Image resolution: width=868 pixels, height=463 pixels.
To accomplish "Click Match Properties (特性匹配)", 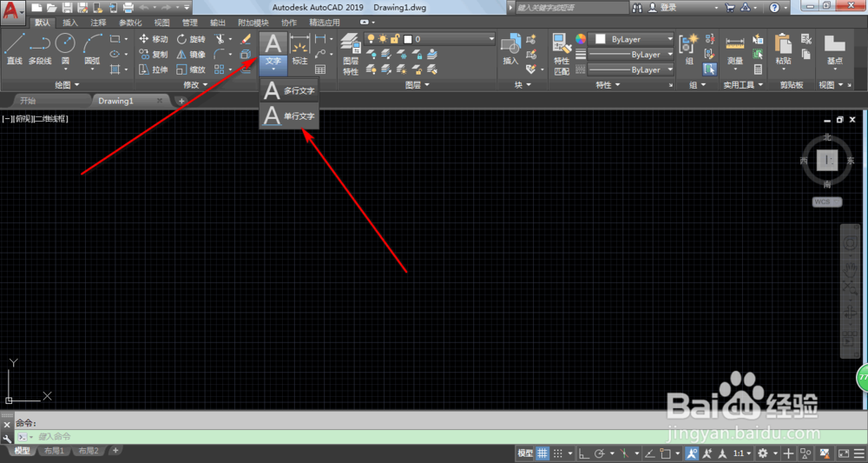I will coord(562,53).
